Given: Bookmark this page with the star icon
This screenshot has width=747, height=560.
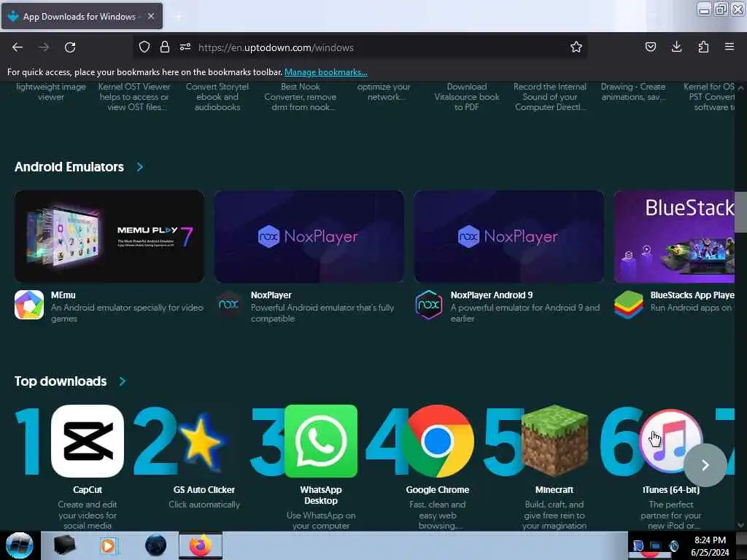Looking at the screenshot, I should click(x=576, y=47).
